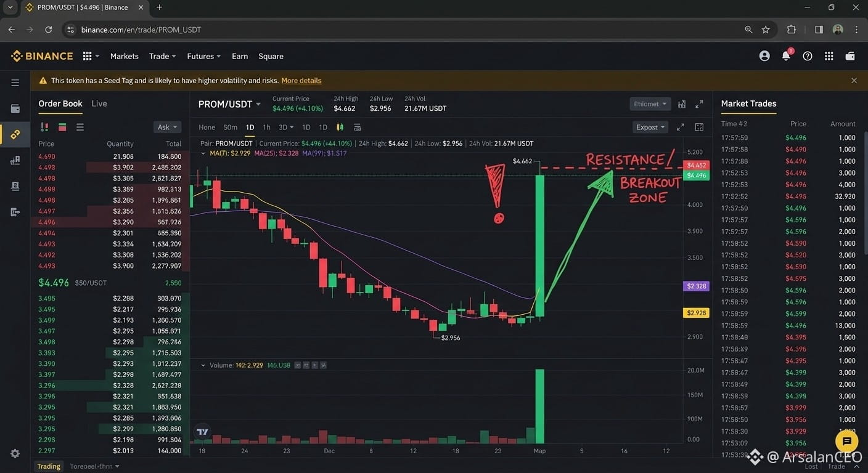The image size is (868, 473).
Task: Click the 32.930 amount in Market Trades
Action: tap(844, 196)
